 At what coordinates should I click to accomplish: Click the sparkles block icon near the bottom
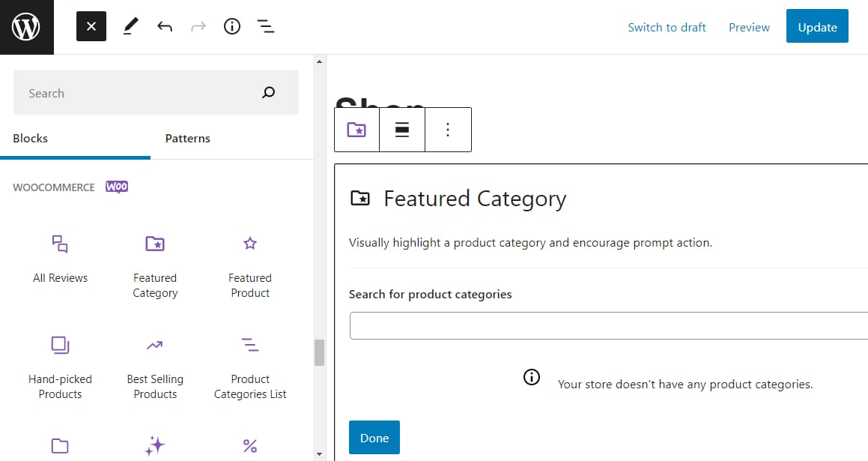point(155,445)
